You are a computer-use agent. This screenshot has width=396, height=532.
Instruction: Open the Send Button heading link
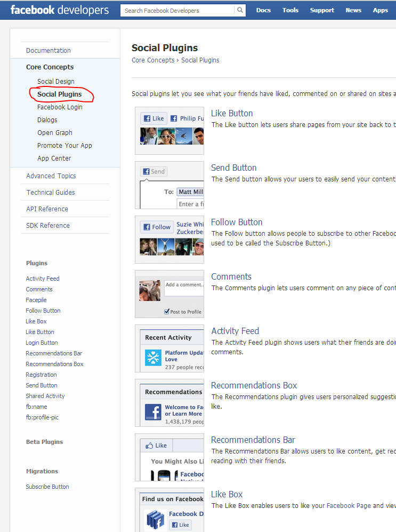click(x=234, y=168)
